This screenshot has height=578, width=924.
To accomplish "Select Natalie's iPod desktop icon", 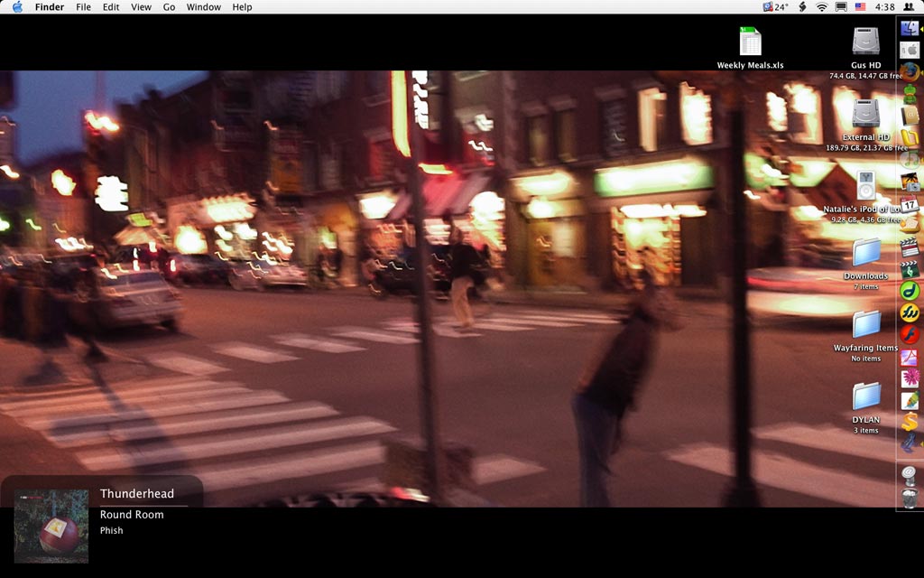I will [865, 185].
